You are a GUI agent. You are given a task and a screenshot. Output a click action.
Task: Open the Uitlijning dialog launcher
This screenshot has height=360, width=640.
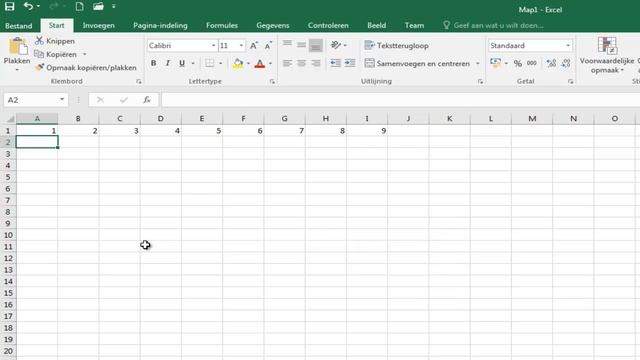pos(480,82)
